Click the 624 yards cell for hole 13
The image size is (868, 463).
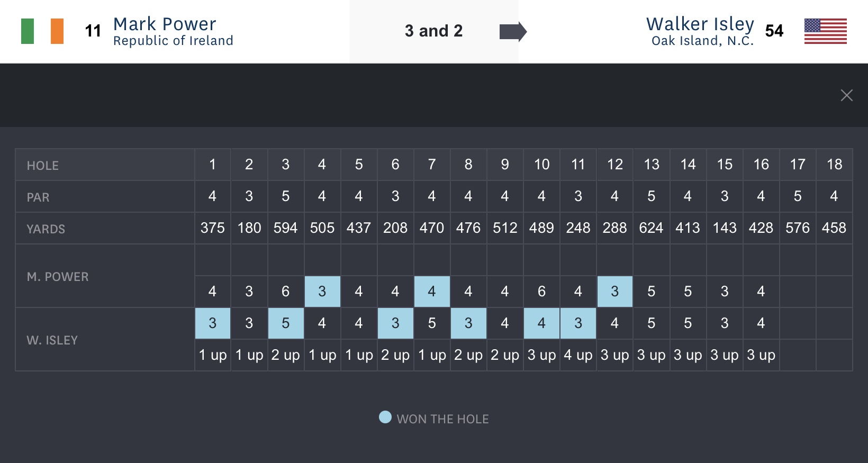click(x=651, y=228)
